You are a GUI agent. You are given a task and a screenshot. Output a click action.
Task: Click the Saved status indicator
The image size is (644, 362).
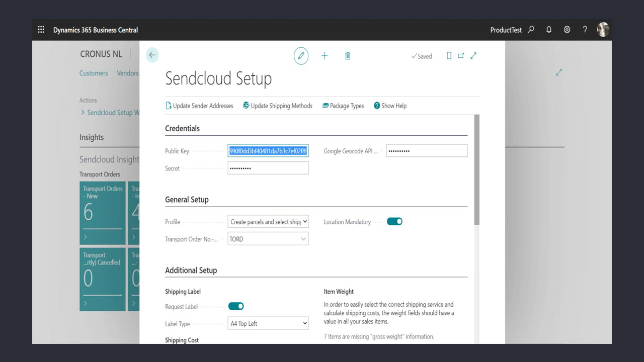(x=422, y=56)
